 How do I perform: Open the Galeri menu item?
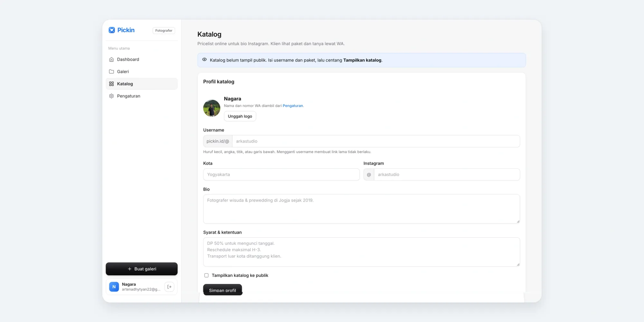[x=142, y=71]
